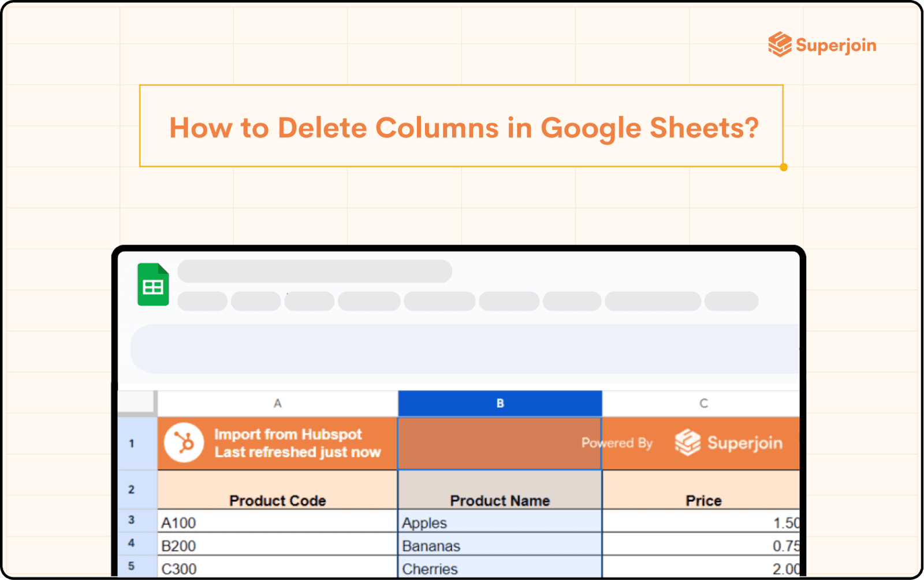Select column A header

pos(277,403)
